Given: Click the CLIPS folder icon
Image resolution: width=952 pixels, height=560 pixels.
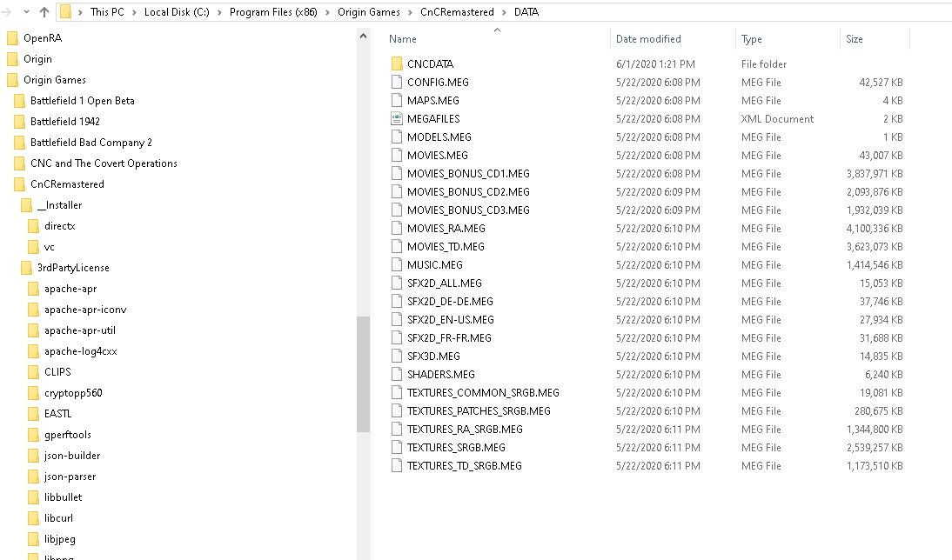Looking at the screenshot, I should pyautogui.click(x=33, y=372).
